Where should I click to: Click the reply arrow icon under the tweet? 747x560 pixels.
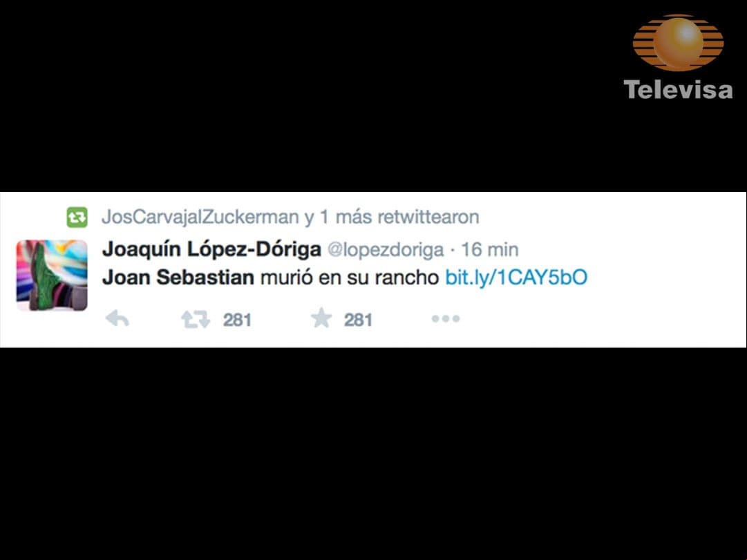click(x=117, y=318)
